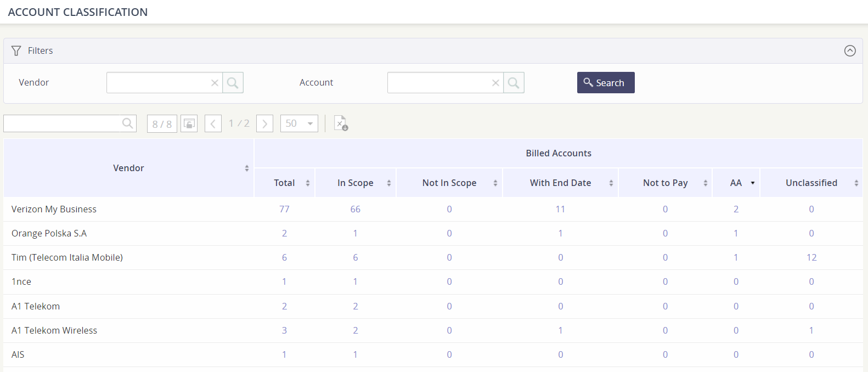This screenshot has width=868, height=372.
Task: Clear the Account filter field
Action: pos(495,83)
